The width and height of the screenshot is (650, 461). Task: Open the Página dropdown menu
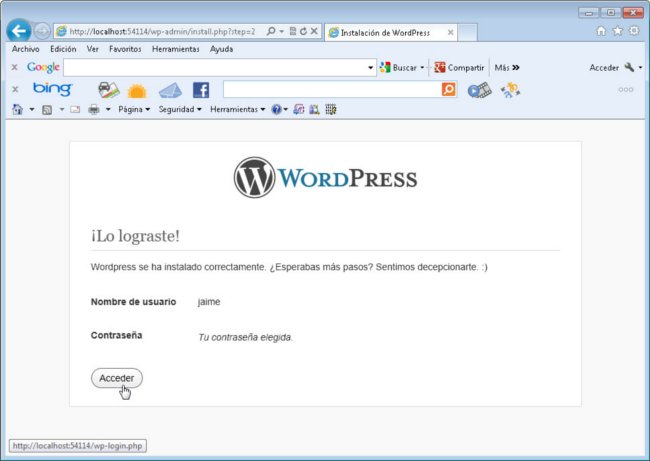tap(134, 109)
